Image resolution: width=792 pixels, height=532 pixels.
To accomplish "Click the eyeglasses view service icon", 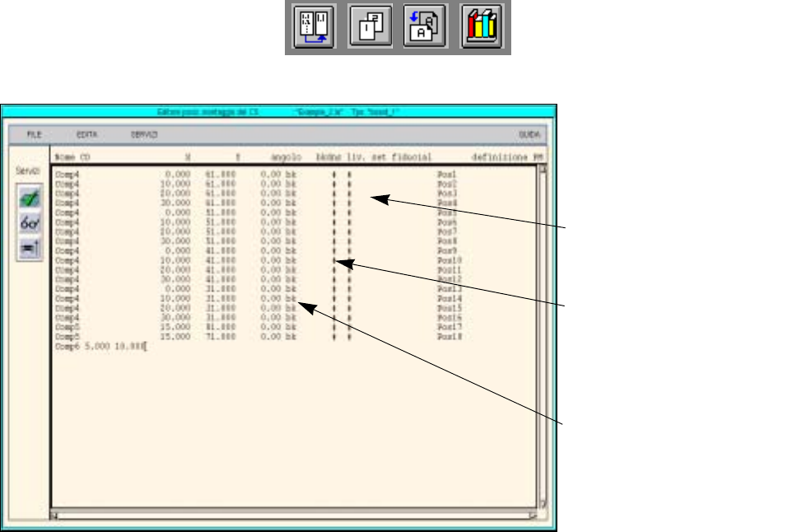I will 30,223.
